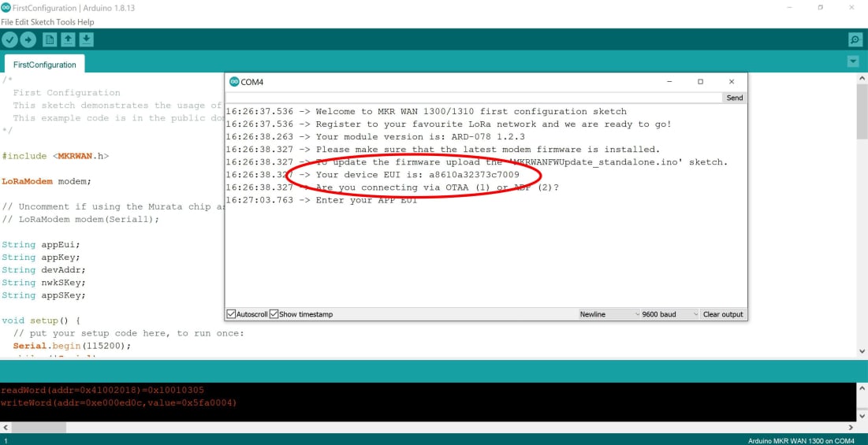Click the serial monitor input field

coord(474,98)
